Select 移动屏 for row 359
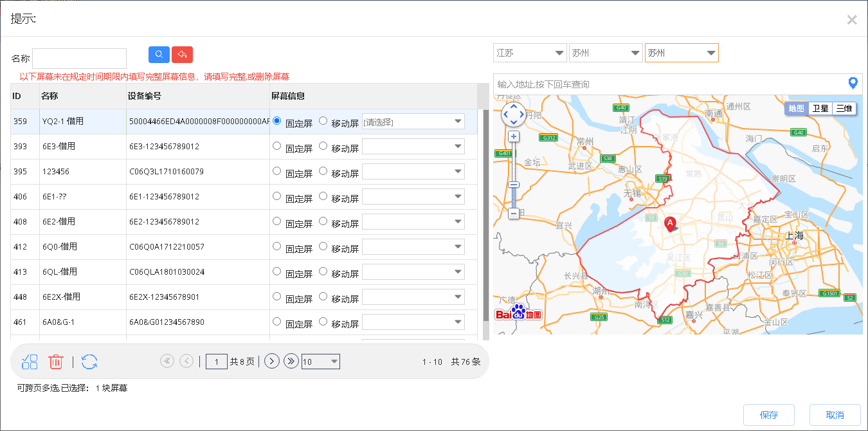 (323, 121)
